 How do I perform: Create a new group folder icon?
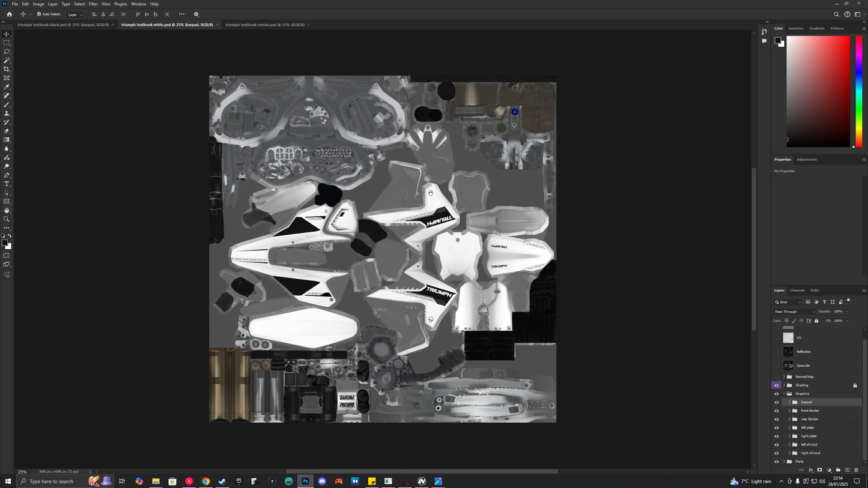pyautogui.click(x=838, y=470)
